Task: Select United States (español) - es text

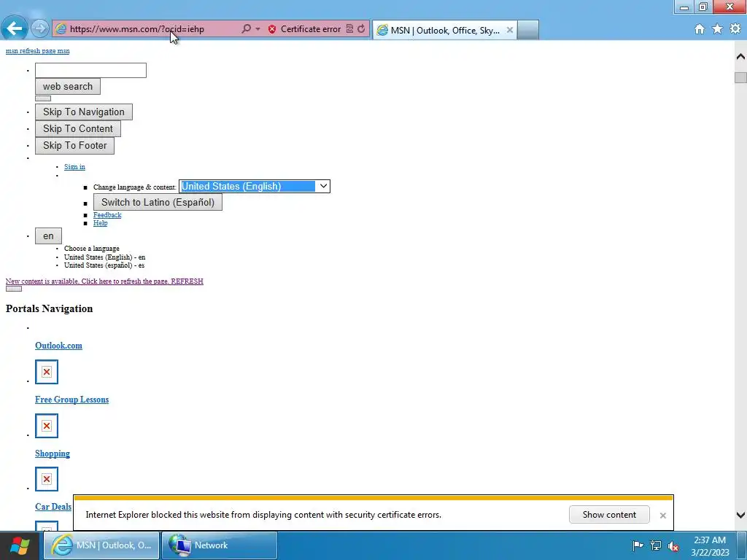Action: [x=104, y=265]
